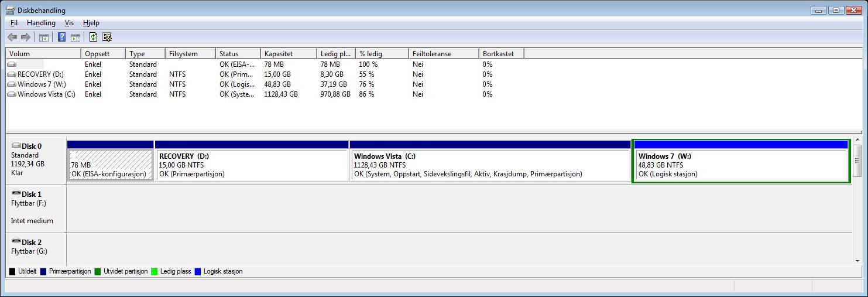Select the Disk 0 drive icon

pos(16,146)
